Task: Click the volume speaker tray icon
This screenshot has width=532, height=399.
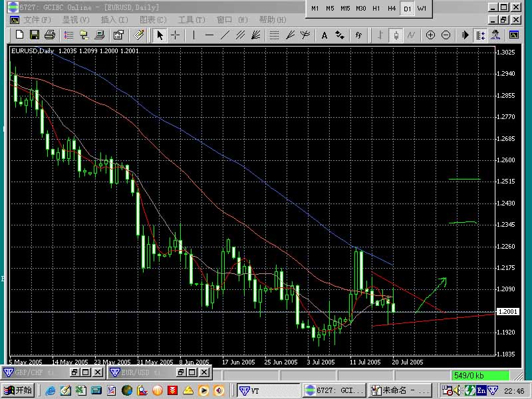Action: [x=457, y=390]
